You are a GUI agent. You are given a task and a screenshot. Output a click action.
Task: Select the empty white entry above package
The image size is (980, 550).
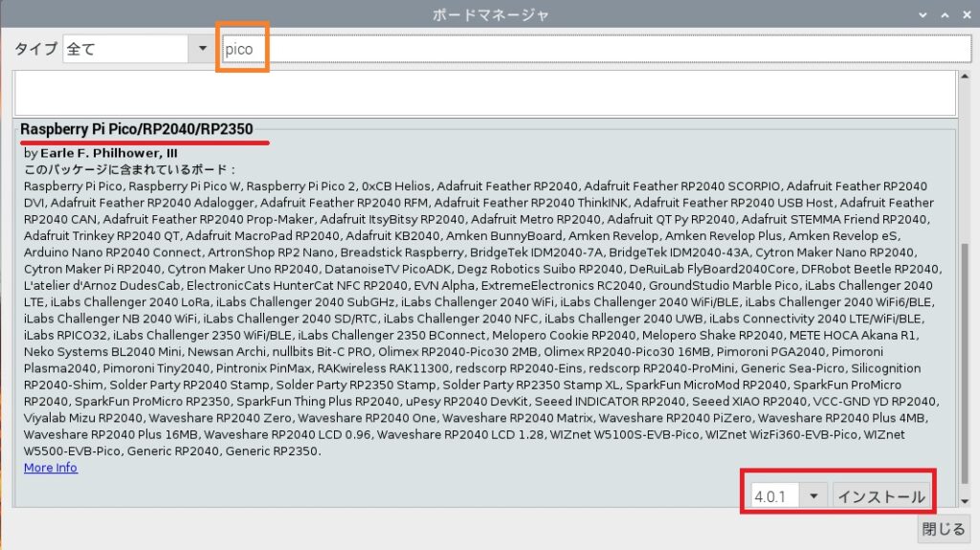tap(484, 93)
